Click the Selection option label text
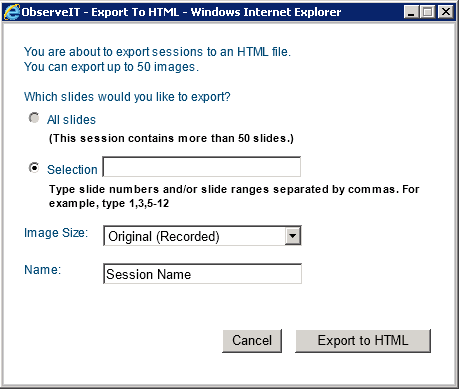The image size is (459, 389). point(72,170)
